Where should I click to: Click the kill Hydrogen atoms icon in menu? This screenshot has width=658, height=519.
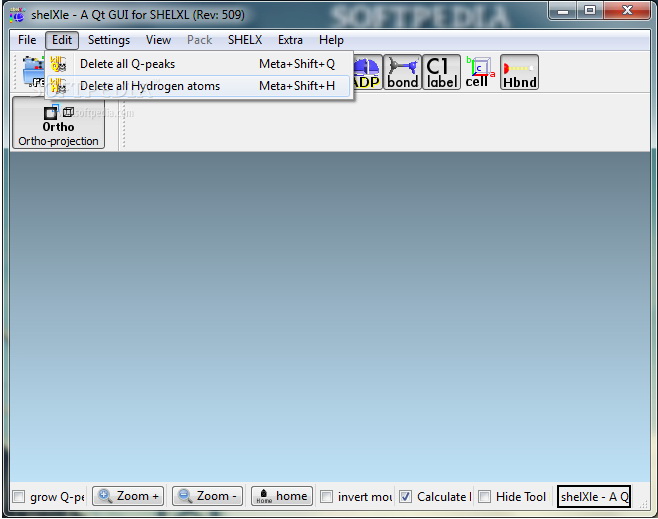[x=58, y=86]
